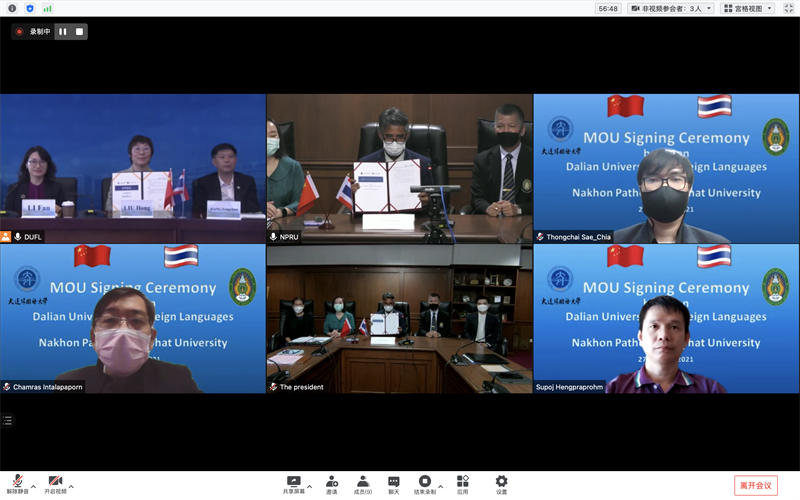Click the red leave meeting button
Viewport: 800px width, 500px height.
pos(756,485)
